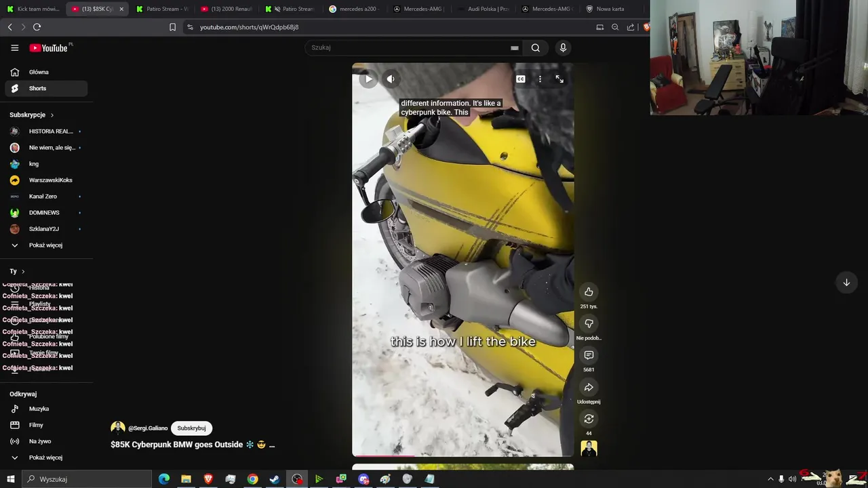Open browser zoom magnifier icon

(615, 27)
